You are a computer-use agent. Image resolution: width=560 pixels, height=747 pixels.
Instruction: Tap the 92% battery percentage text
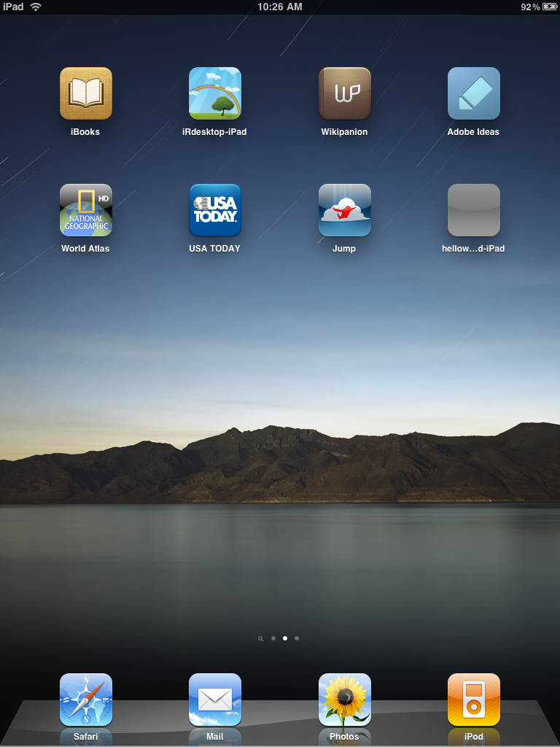coord(531,7)
